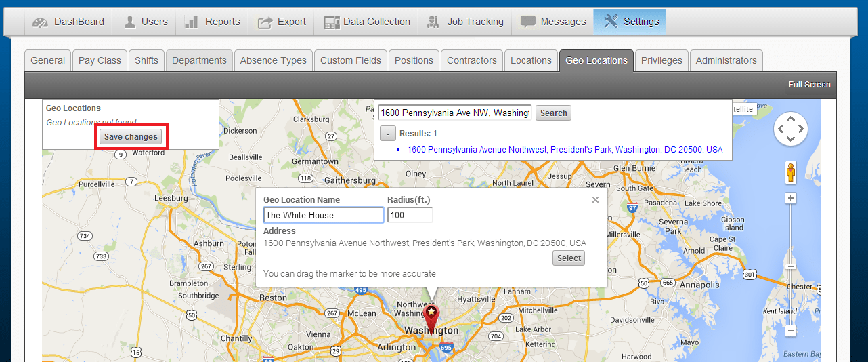Switch to the Pay Class tab

click(x=100, y=60)
